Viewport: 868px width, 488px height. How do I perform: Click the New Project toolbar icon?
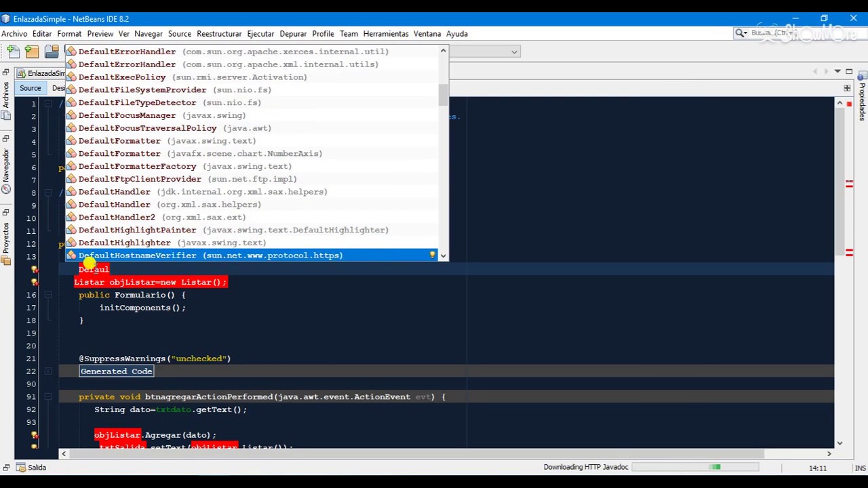click(32, 51)
